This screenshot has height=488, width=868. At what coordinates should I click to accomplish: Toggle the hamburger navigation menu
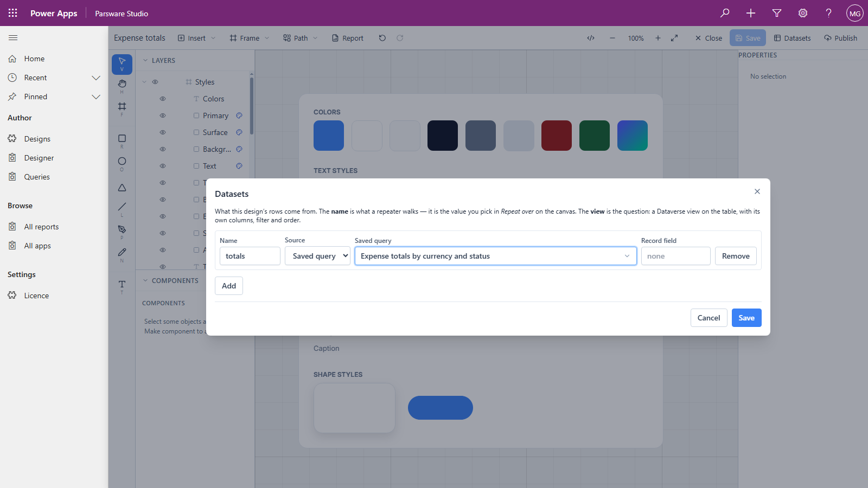[13, 38]
